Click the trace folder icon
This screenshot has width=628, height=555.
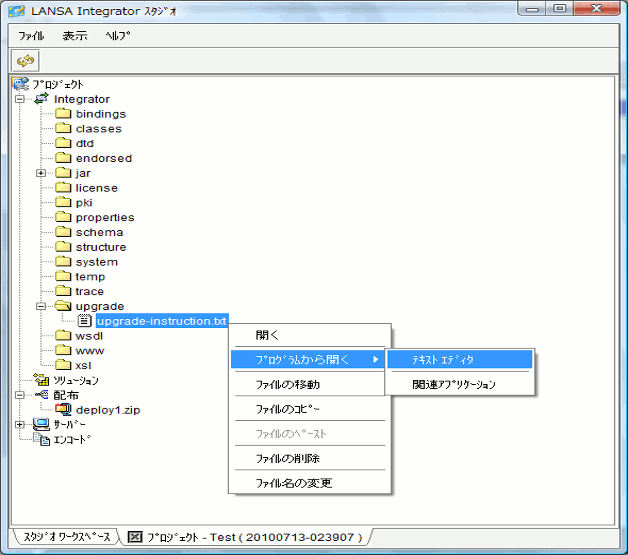coord(63,291)
